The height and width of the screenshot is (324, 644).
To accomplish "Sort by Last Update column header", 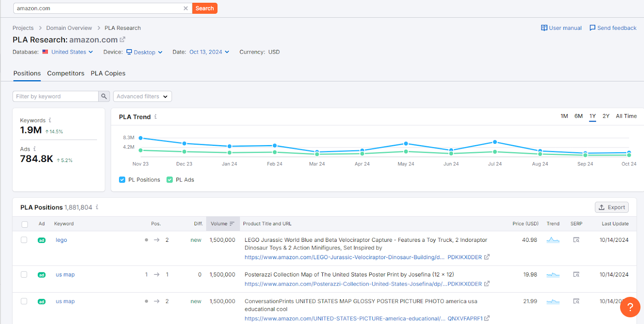I will [615, 224].
